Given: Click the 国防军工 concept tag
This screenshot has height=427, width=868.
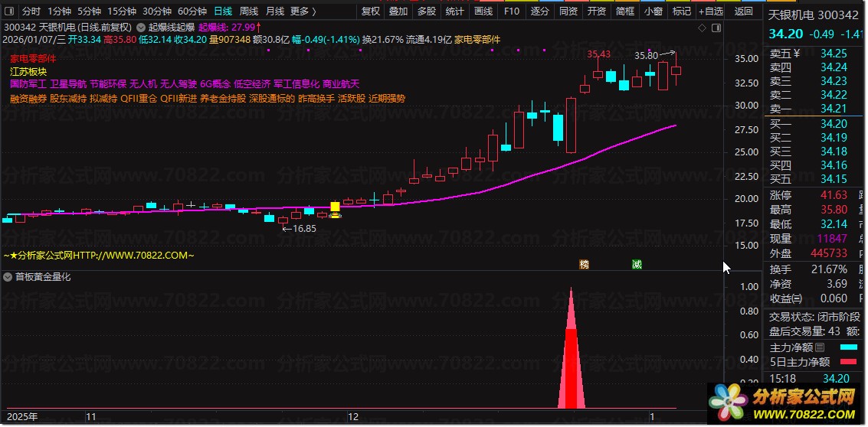Looking at the screenshot, I should [28, 84].
